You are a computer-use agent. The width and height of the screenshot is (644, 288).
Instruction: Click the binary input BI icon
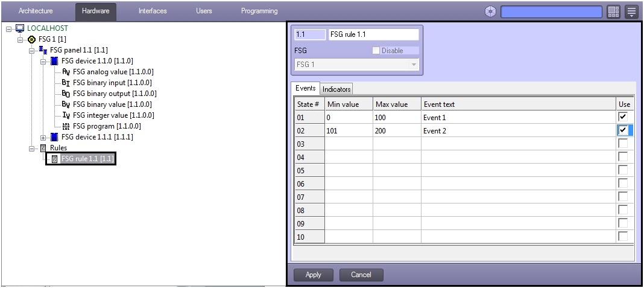click(x=66, y=83)
